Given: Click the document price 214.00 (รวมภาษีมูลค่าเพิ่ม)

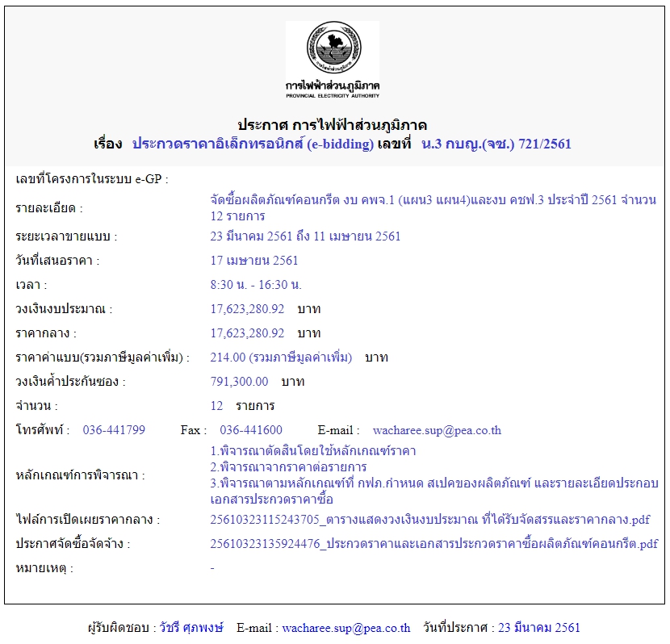Looking at the screenshot, I should [x=281, y=357].
